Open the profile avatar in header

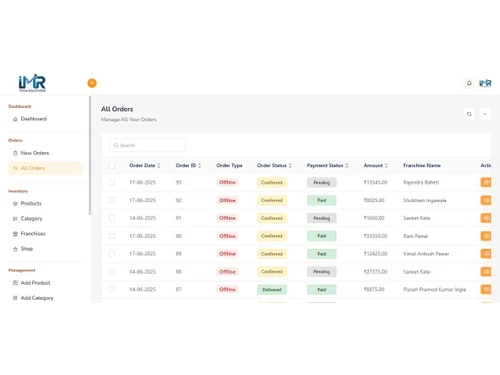coord(485,83)
